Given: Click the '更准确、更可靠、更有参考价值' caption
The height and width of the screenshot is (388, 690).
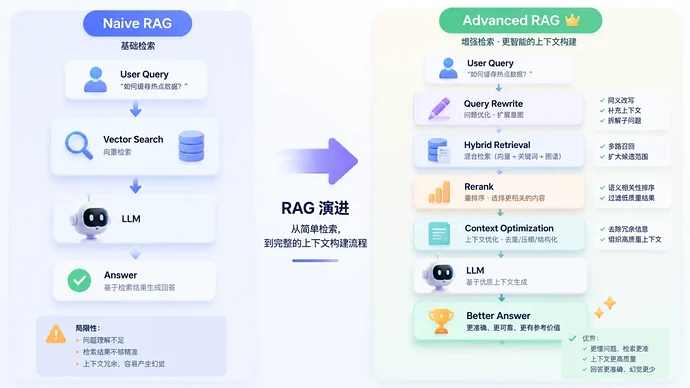Looking at the screenshot, I should click(514, 328).
